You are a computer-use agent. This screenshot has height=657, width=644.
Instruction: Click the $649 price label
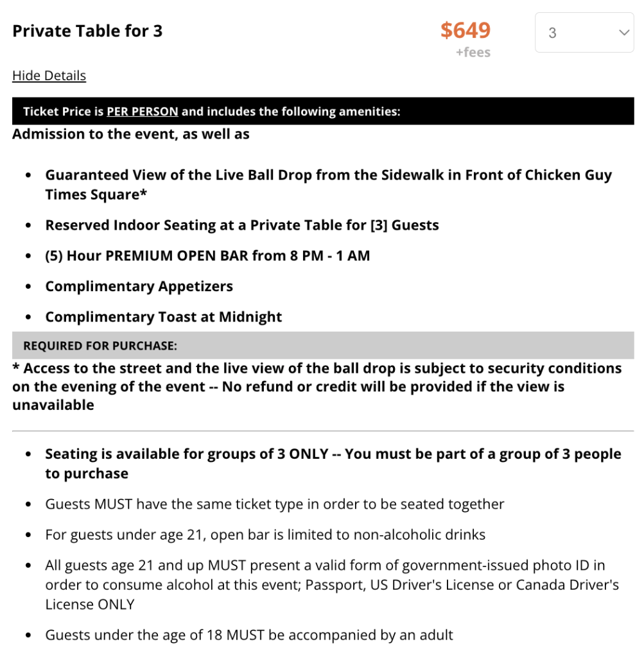pyautogui.click(x=466, y=30)
